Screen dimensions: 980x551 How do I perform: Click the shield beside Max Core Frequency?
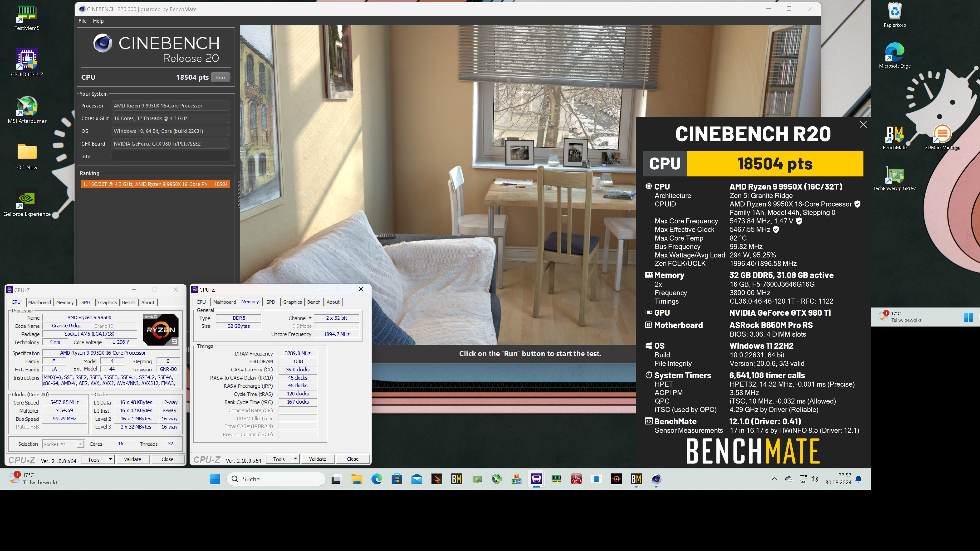coord(799,221)
